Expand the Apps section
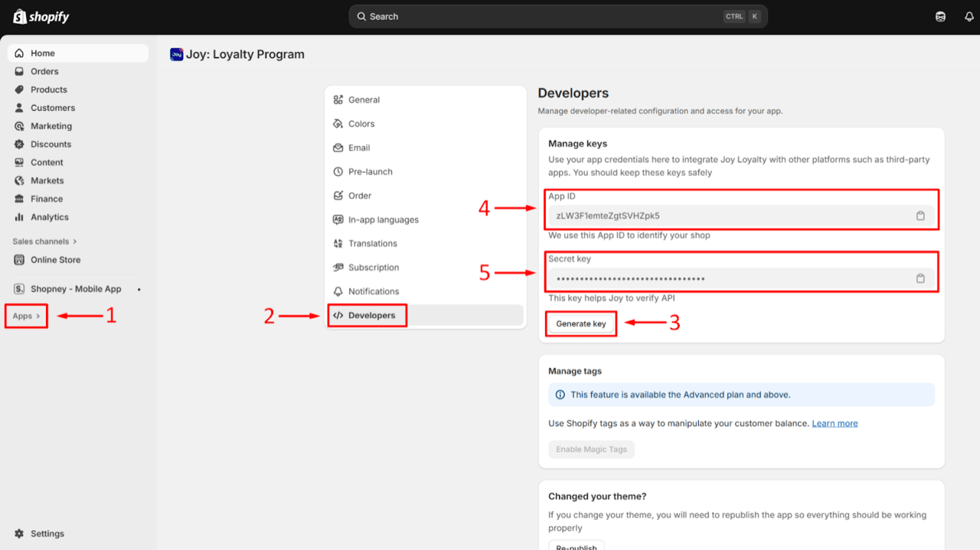Screen dimensions: 980x550 tap(26, 316)
